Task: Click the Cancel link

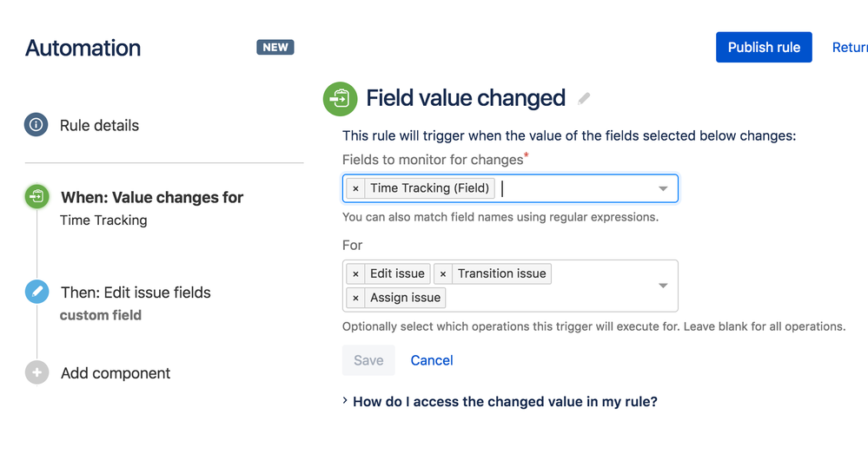Action: pyautogui.click(x=432, y=360)
